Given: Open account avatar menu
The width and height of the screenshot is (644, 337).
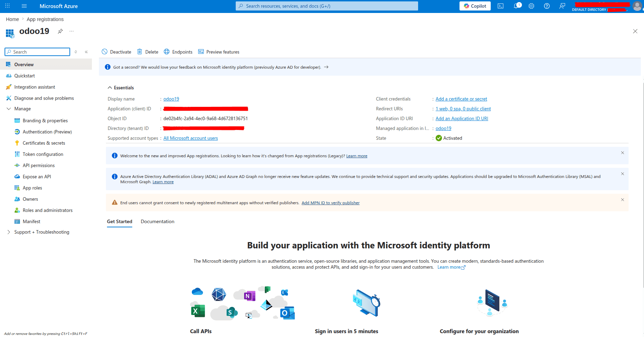Looking at the screenshot, I should coord(637,6).
